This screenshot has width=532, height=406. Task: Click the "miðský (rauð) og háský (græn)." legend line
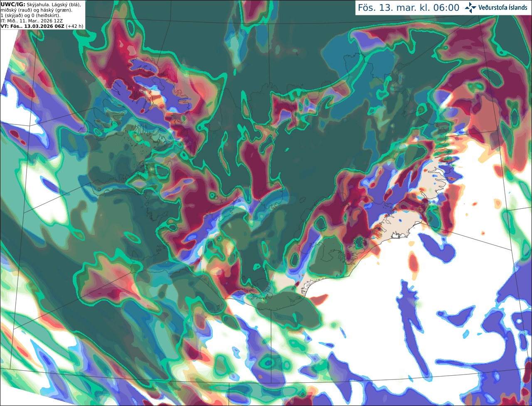(x=36, y=10)
